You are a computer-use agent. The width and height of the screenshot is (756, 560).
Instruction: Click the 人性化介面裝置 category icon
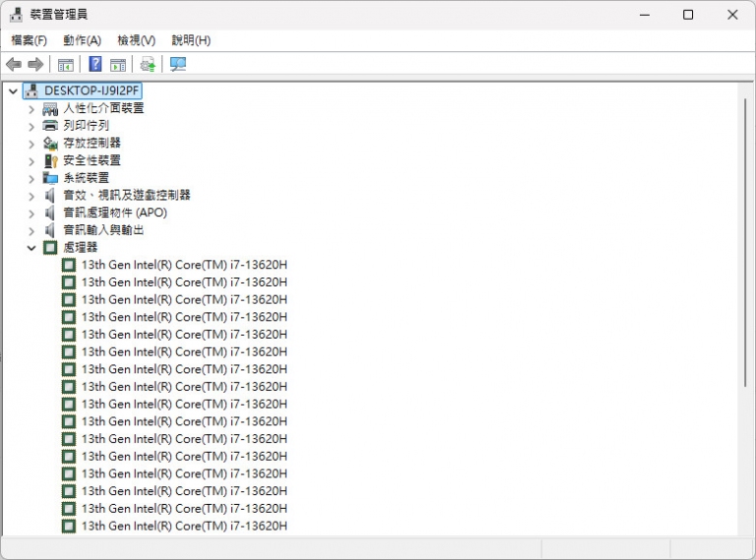click(50, 108)
